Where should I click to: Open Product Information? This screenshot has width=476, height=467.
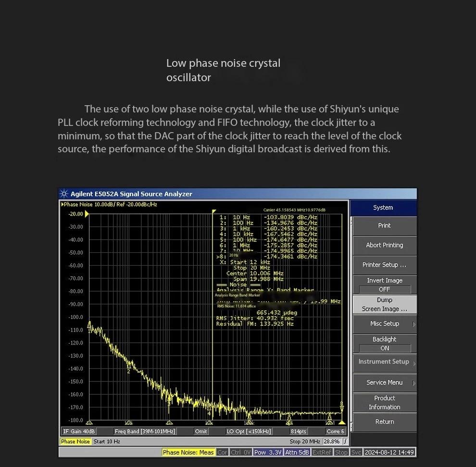click(384, 403)
